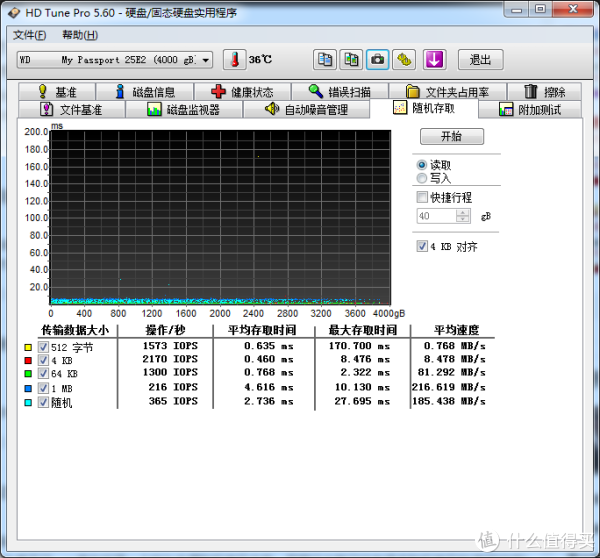Open options via the gear icon
Screen dimensions: 600x558
click(404, 60)
